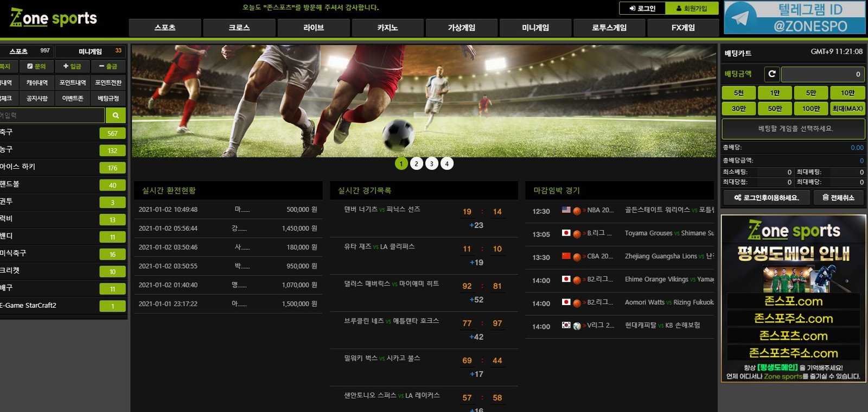Select the 아이스 하키 sport category

(63, 167)
